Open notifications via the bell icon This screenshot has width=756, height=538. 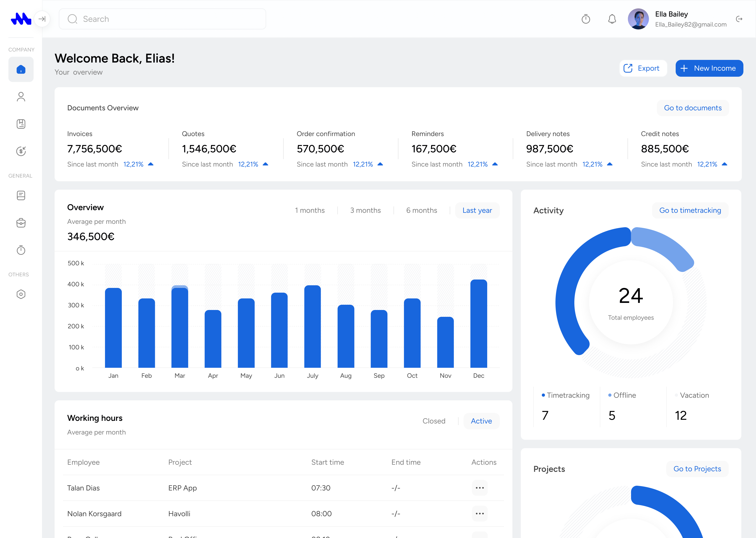coord(612,19)
